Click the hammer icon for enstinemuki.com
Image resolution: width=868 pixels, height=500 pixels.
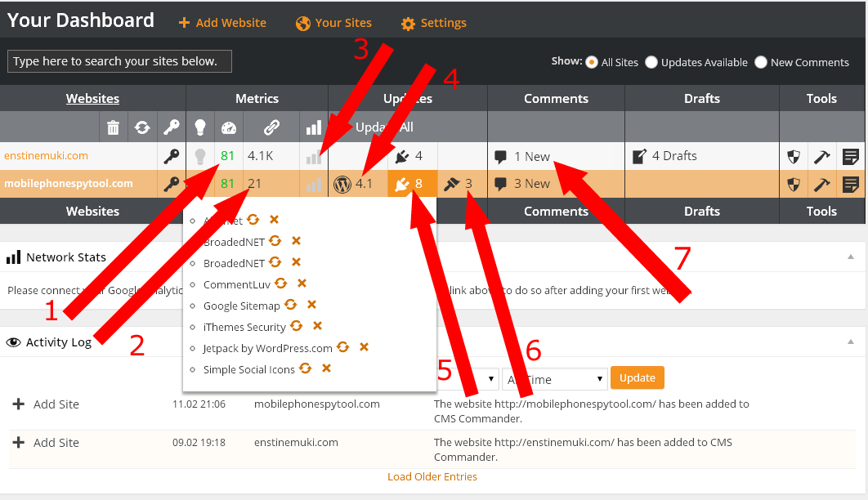(822, 157)
